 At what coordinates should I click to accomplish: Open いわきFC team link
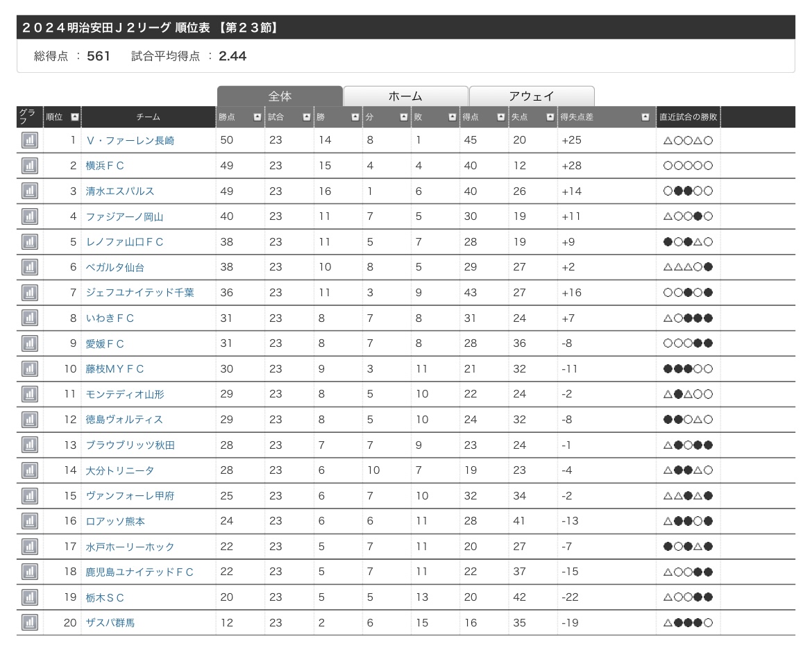coord(110,318)
